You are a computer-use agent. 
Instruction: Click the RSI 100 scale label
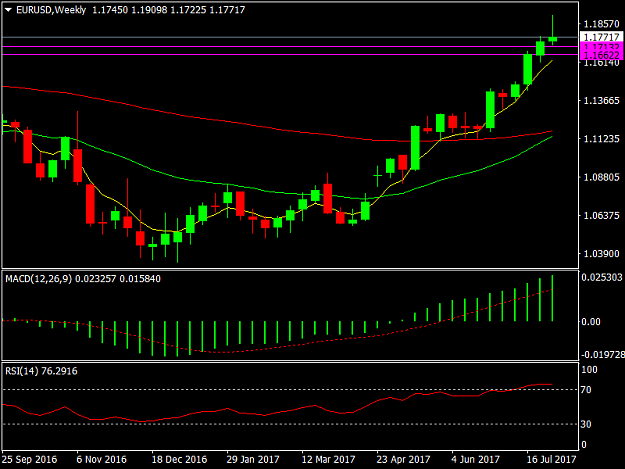tap(590, 370)
